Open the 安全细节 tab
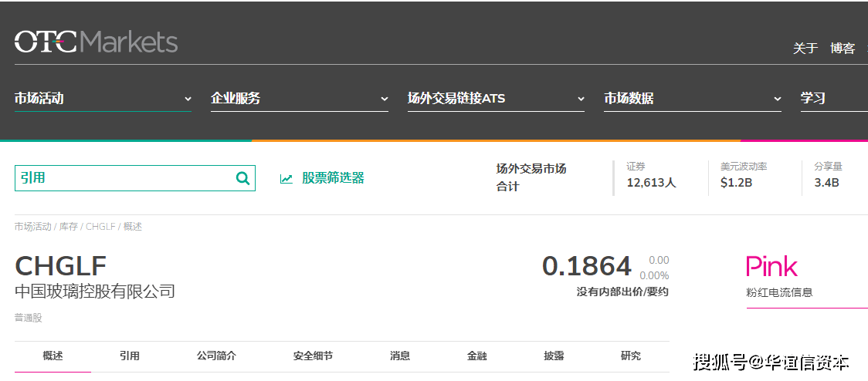868x381 pixels. (313, 356)
